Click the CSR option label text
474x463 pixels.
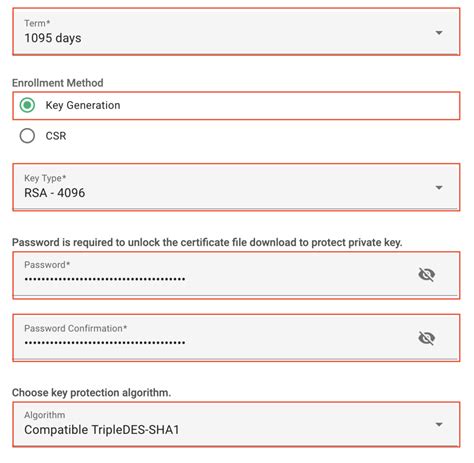click(x=56, y=136)
